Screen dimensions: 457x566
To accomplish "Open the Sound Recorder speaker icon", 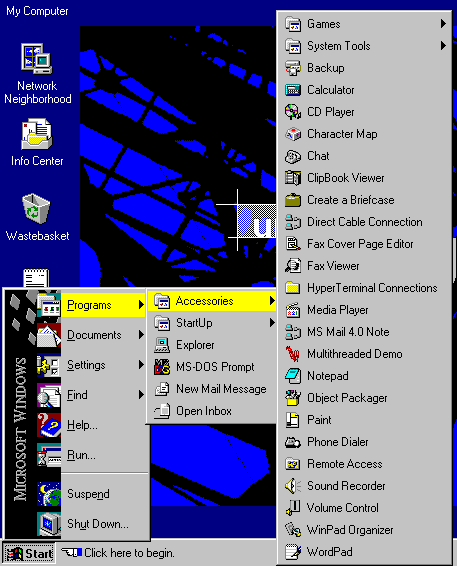I will 293,486.
